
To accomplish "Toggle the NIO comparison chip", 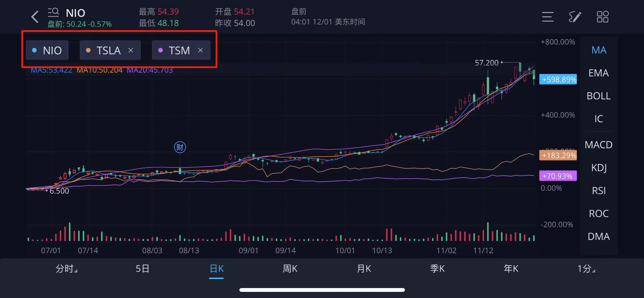I will (x=47, y=50).
